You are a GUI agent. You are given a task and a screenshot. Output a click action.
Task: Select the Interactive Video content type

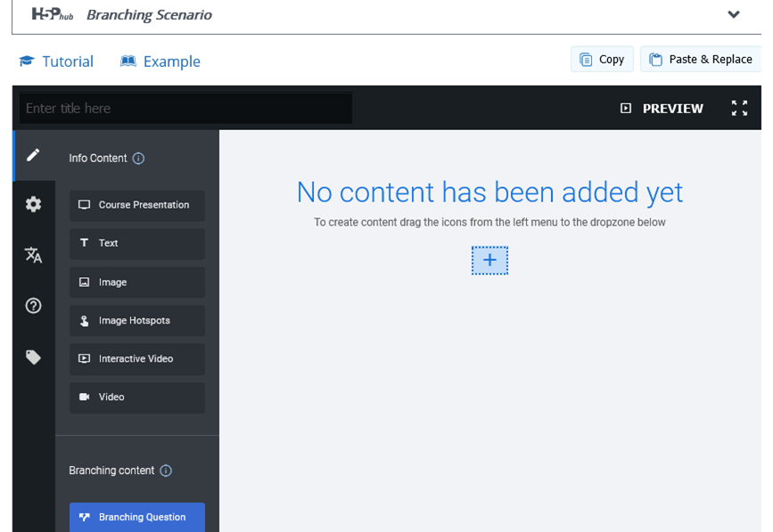point(137,359)
